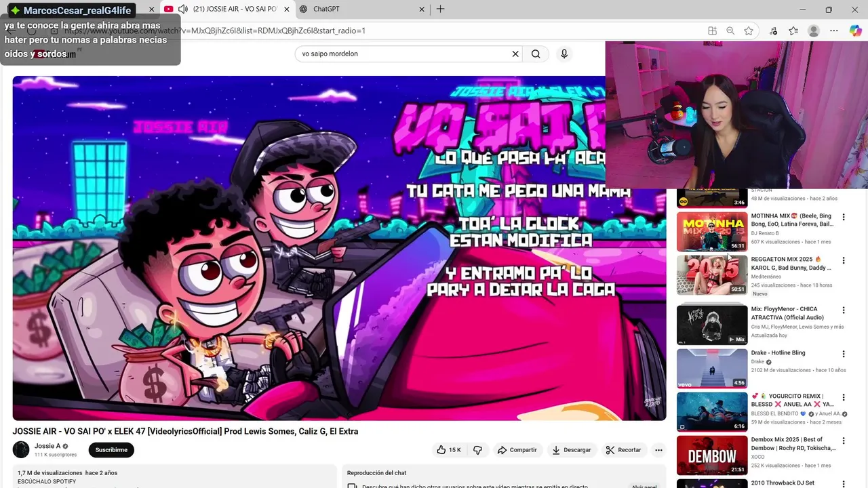Clear the YouTube search box with X
This screenshot has width=868, height=488.
[x=515, y=54]
